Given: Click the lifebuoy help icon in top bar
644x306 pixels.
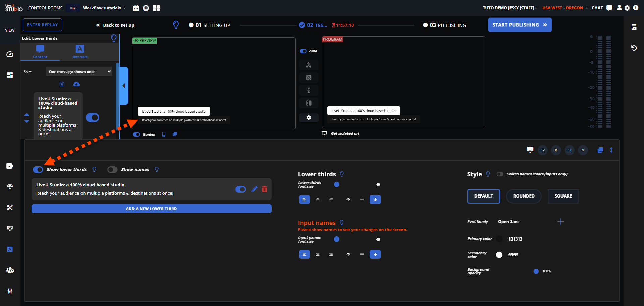Looking at the screenshot, I should coord(146,8).
